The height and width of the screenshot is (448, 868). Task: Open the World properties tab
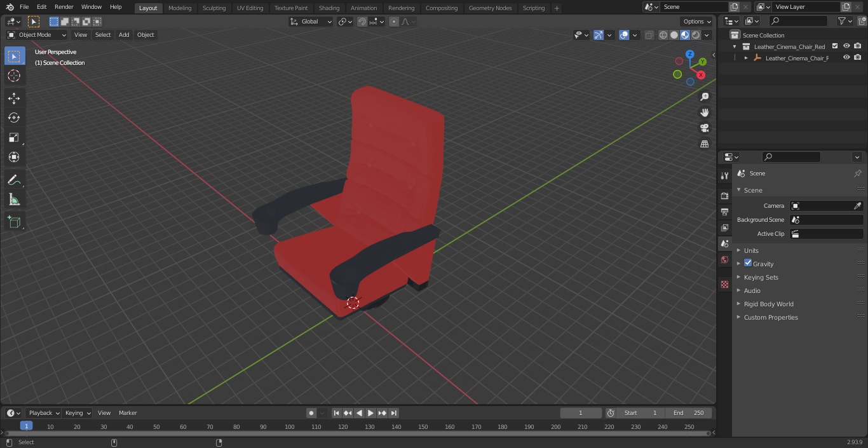point(724,259)
